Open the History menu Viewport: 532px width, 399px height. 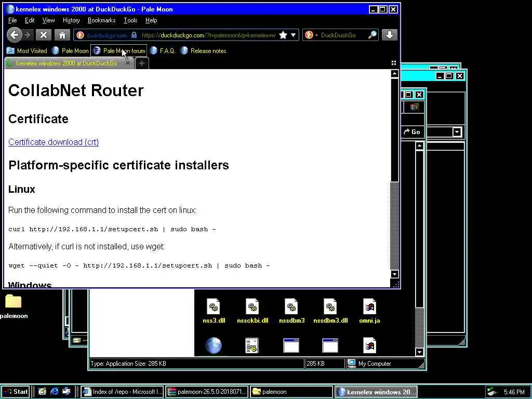(71, 20)
